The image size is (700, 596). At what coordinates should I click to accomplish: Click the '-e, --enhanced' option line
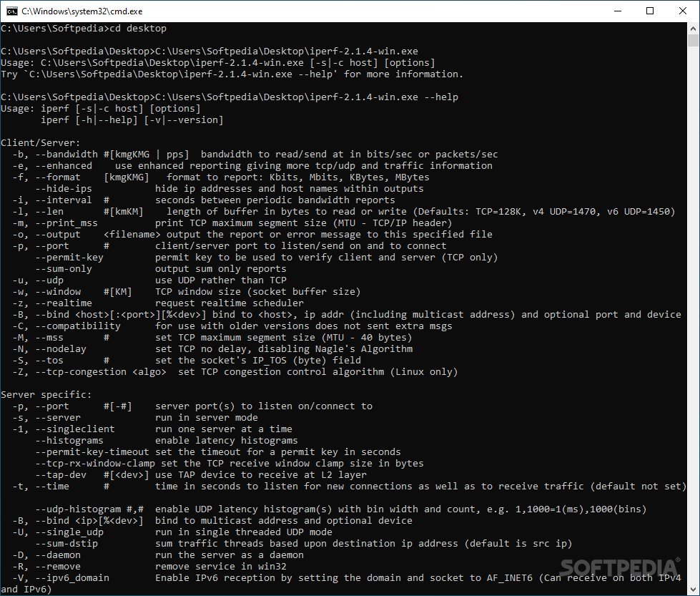pos(252,166)
